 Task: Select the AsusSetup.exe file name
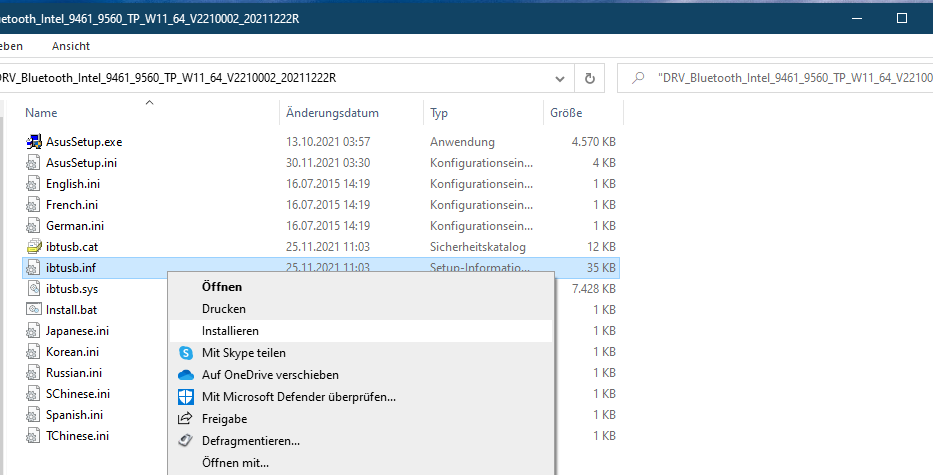[x=84, y=142]
